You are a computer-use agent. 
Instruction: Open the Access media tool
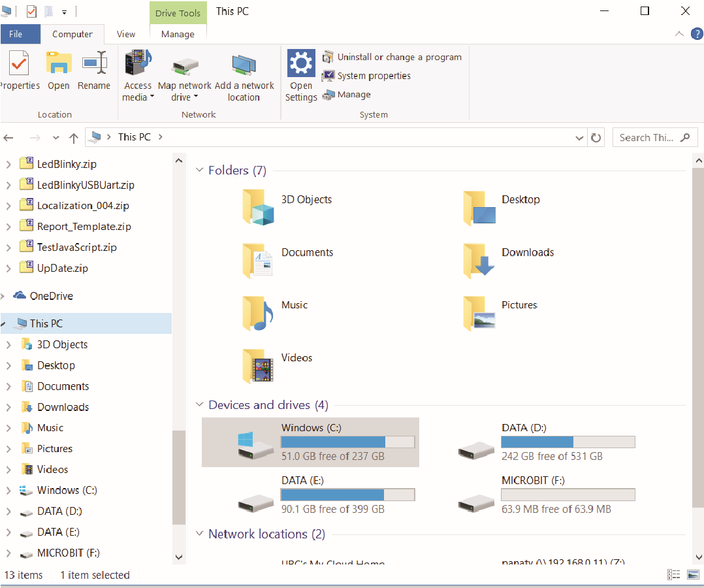138,63
